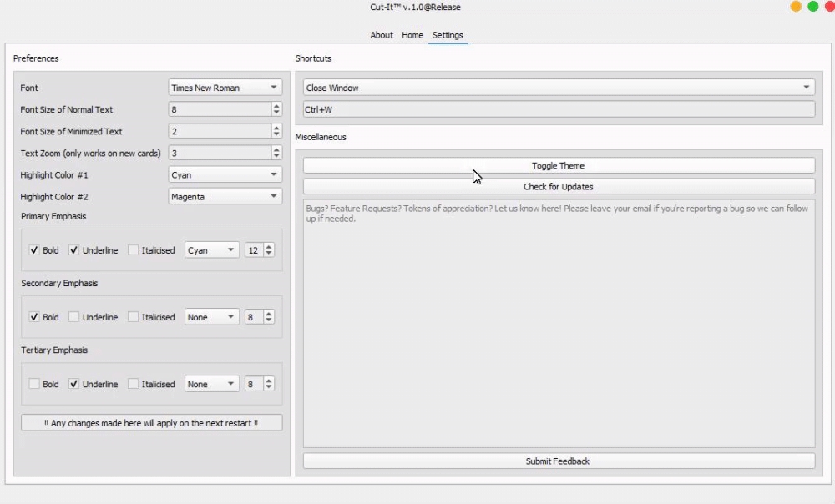Image resolution: width=835 pixels, height=504 pixels.
Task: Click the Submit Feedback button
Action: coord(558,461)
